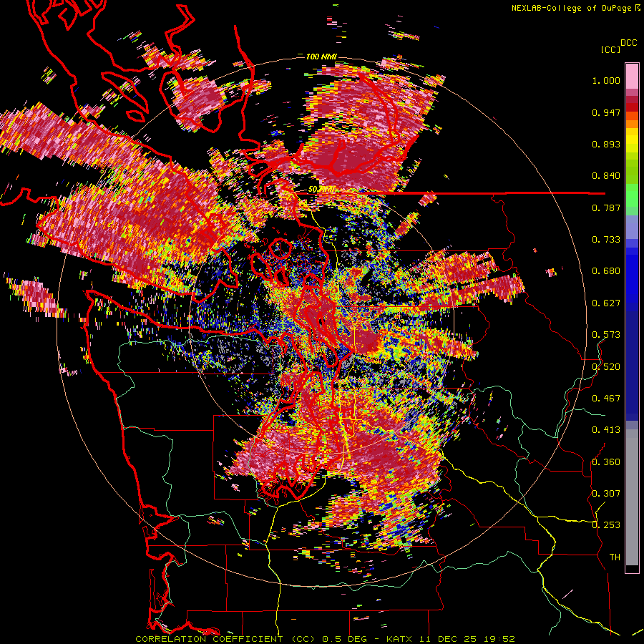Click the 0.360 value on the color scale
This screenshot has width=644, height=644.
click(606, 462)
